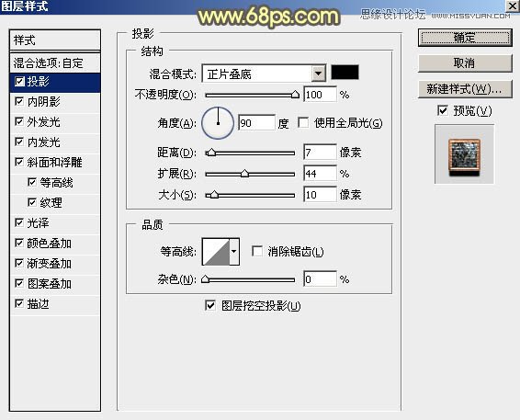The width and height of the screenshot is (520, 420).
Task: Toggle the 纹理 sub-option checkbox
Action: coord(32,203)
